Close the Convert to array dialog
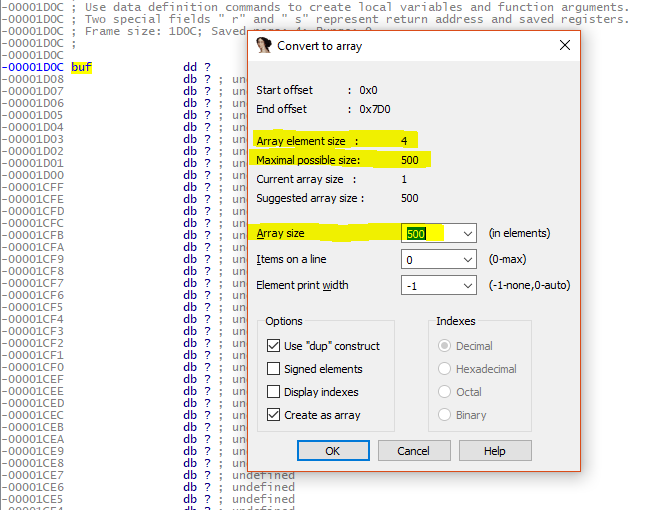Screen dimensions: 658x510 click(565, 46)
